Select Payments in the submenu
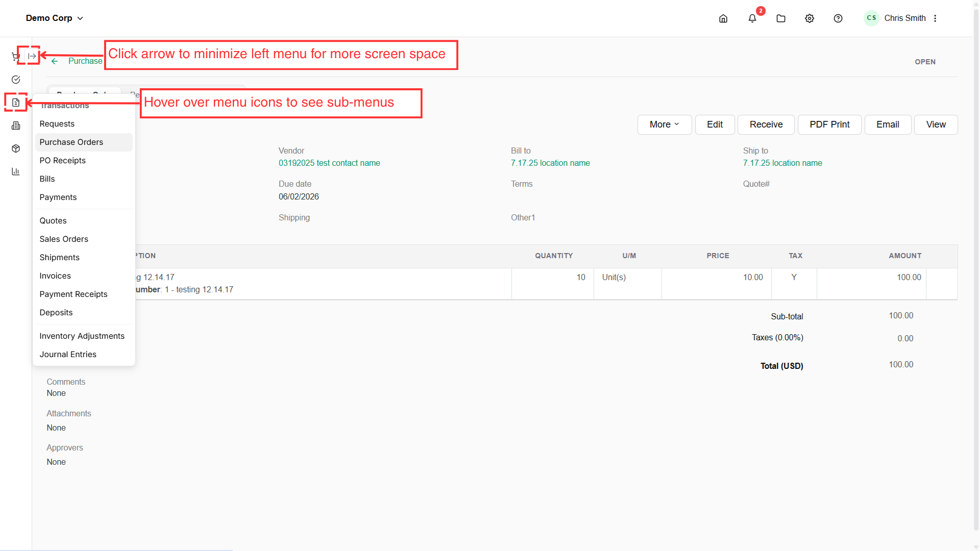This screenshot has height=551, width=980. click(x=84, y=197)
